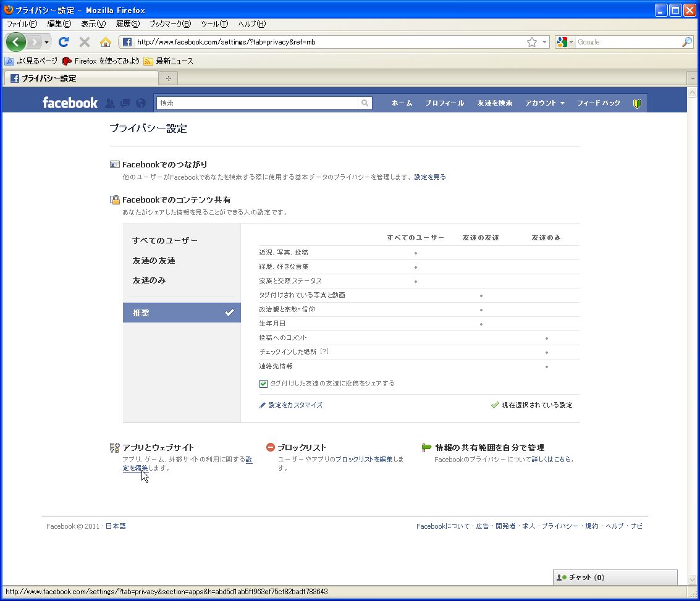This screenshot has height=601, width=700.
Task: Open the Facebookについて footer link
Action: point(443,526)
